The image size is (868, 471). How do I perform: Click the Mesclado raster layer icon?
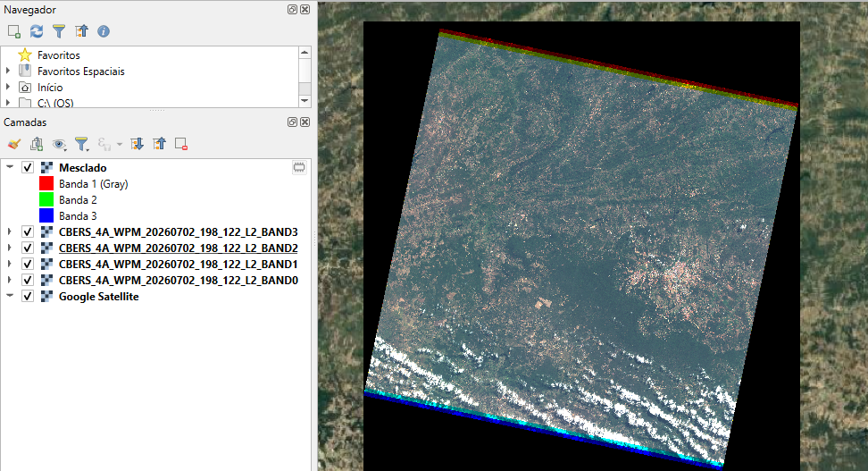47,168
